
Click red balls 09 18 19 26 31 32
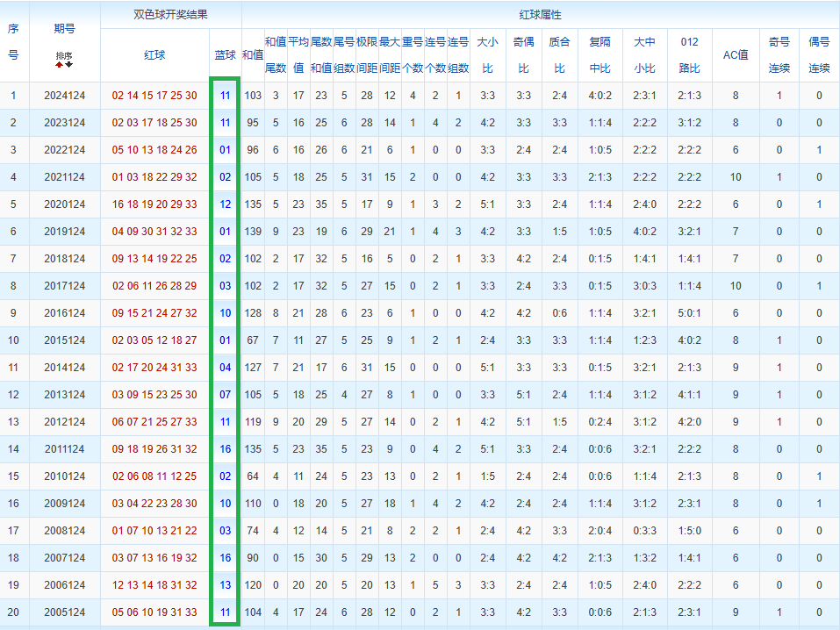(x=154, y=449)
